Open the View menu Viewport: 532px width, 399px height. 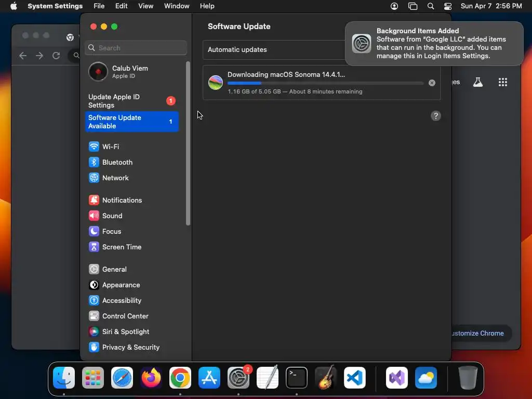(145, 6)
